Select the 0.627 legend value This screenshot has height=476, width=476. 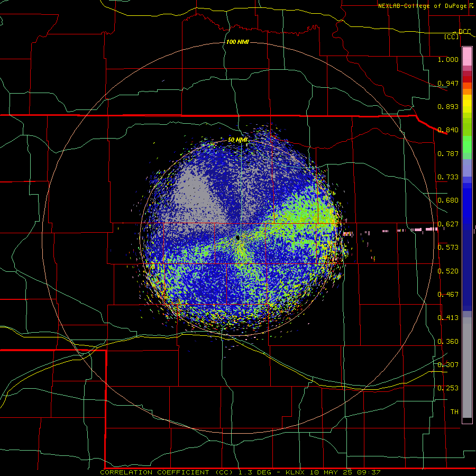(x=448, y=224)
